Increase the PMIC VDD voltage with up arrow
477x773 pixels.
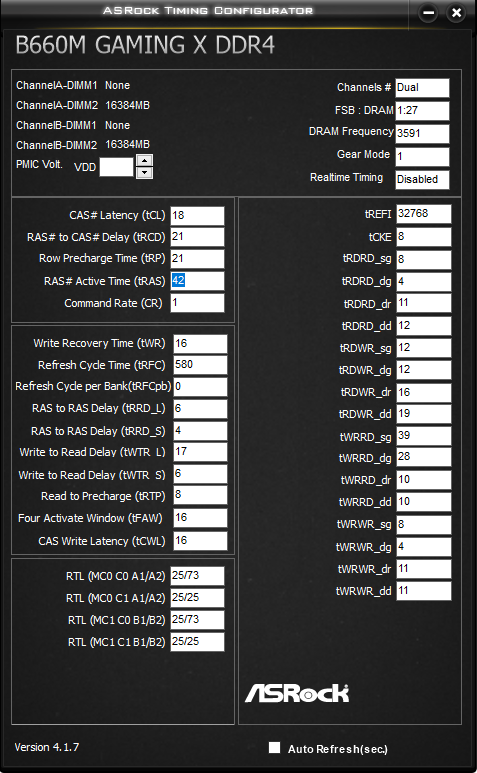coord(144,161)
